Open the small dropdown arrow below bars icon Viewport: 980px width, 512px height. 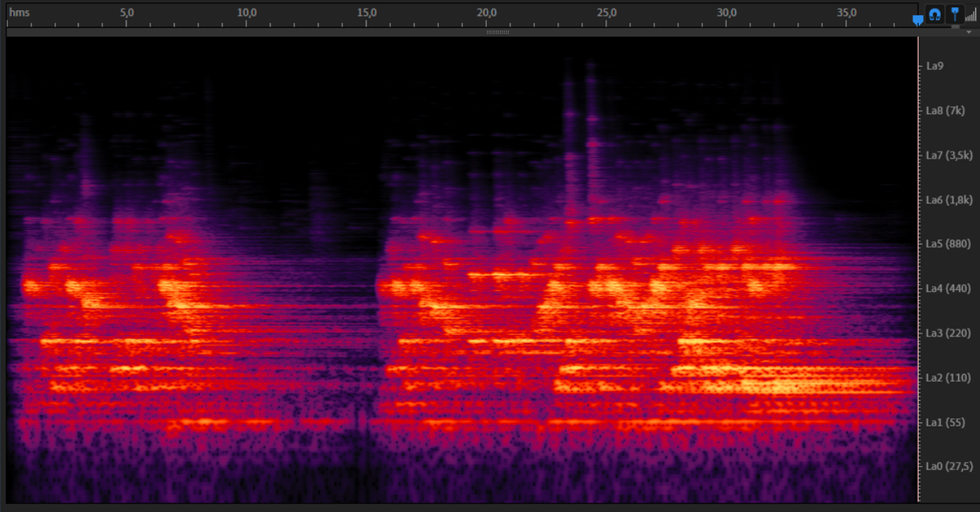coord(968,32)
